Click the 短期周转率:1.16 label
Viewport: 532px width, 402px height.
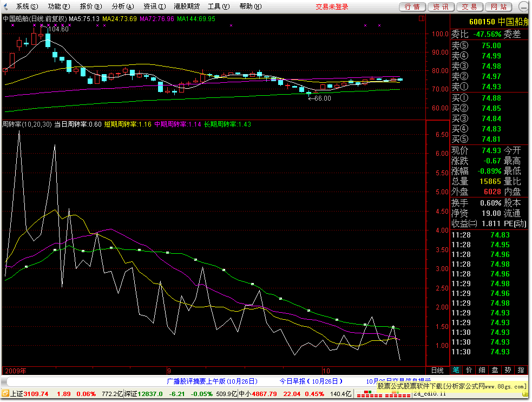(x=128, y=124)
